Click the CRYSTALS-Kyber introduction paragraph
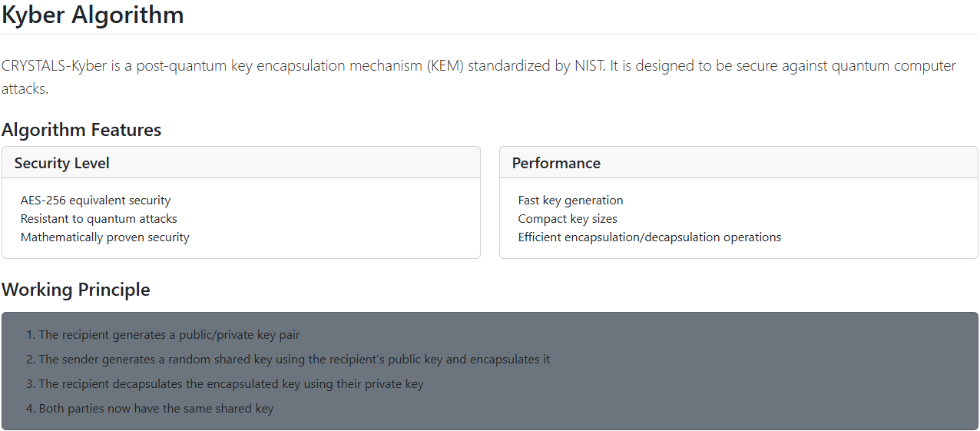 [384, 66]
